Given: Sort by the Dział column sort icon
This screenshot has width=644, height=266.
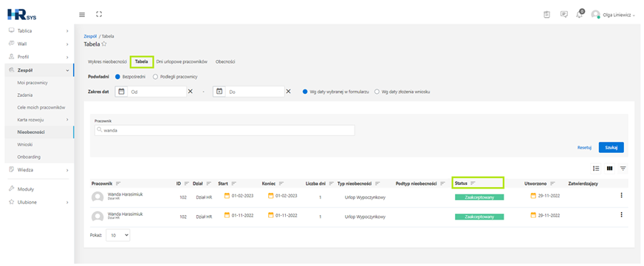Looking at the screenshot, I should 209,183.
